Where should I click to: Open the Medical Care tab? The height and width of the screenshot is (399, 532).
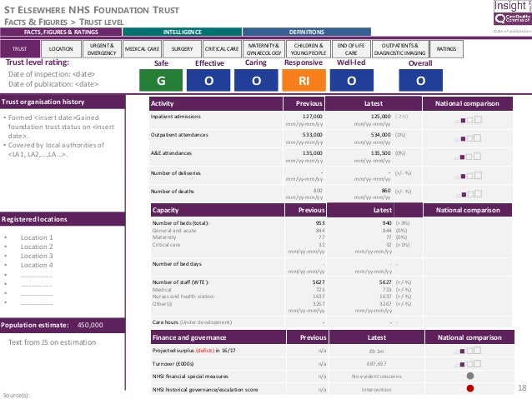pyautogui.click(x=142, y=49)
